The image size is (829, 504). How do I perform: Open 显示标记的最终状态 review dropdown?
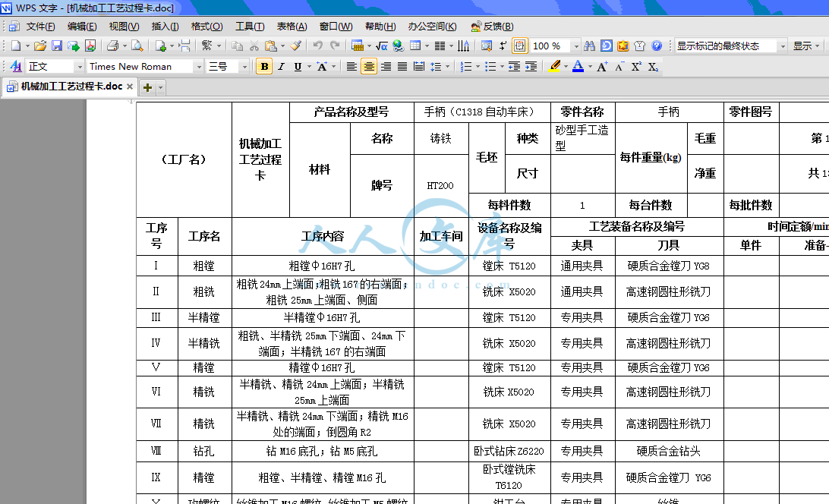coord(783,46)
